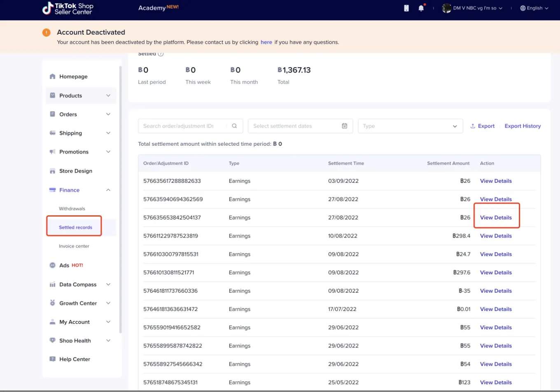Open the seller profile avatar
The height and width of the screenshot is (392, 560).
click(446, 8)
